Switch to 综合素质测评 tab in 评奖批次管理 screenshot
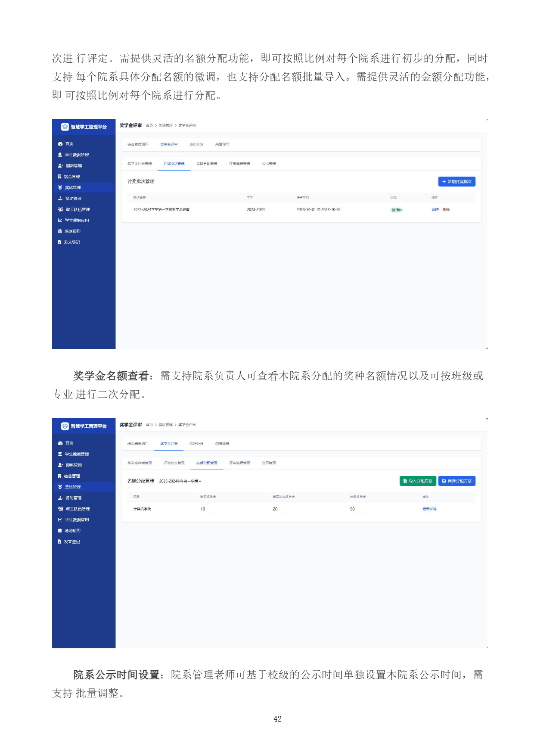The width and height of the screenshot is (534, 756). (138, 144)
